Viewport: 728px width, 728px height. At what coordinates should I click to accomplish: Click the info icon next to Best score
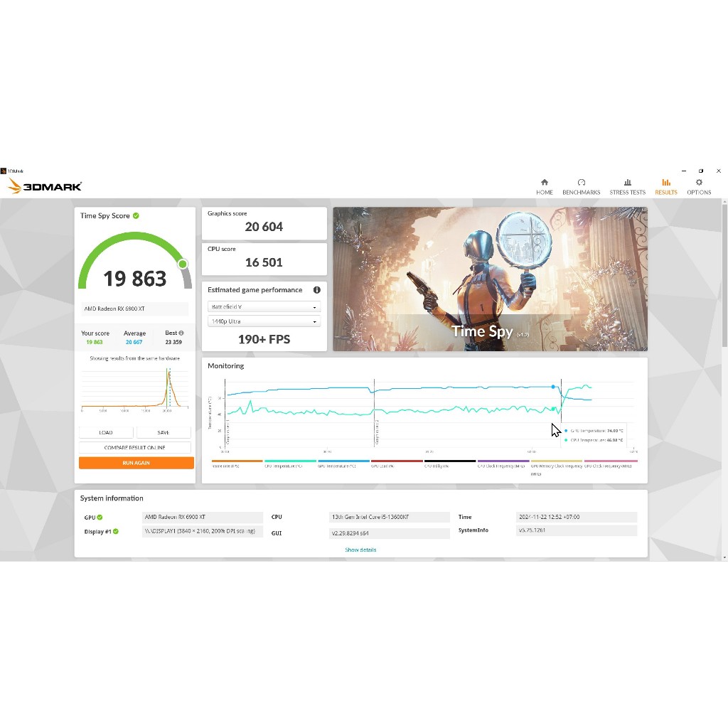(181, 333)
